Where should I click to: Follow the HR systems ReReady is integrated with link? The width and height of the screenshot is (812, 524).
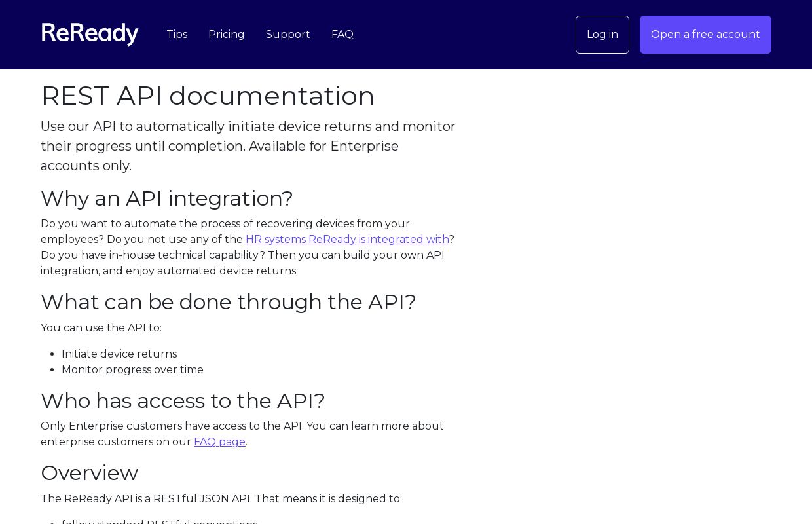pyautogui.click(x=347, y=240)
